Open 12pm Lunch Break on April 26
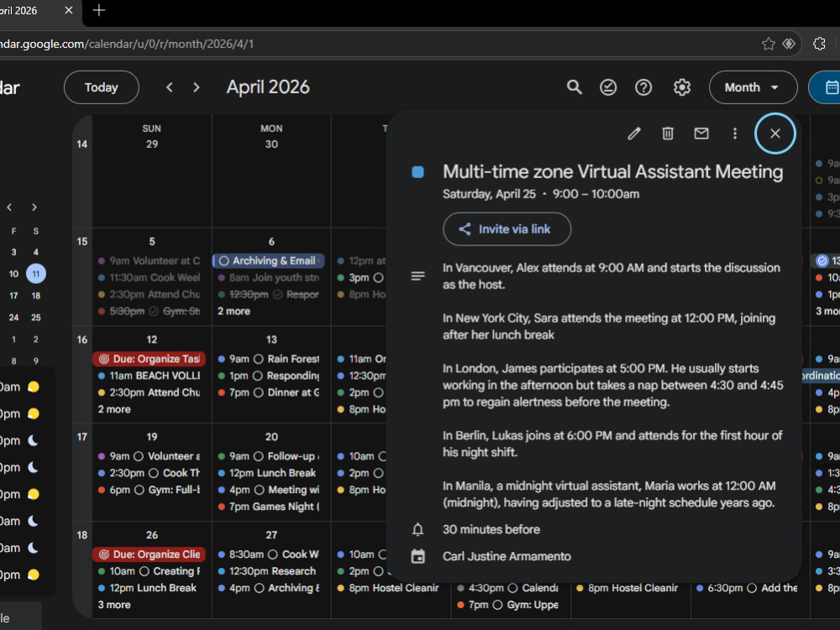This screenshot has width=840, height=630. coord(149,588)
